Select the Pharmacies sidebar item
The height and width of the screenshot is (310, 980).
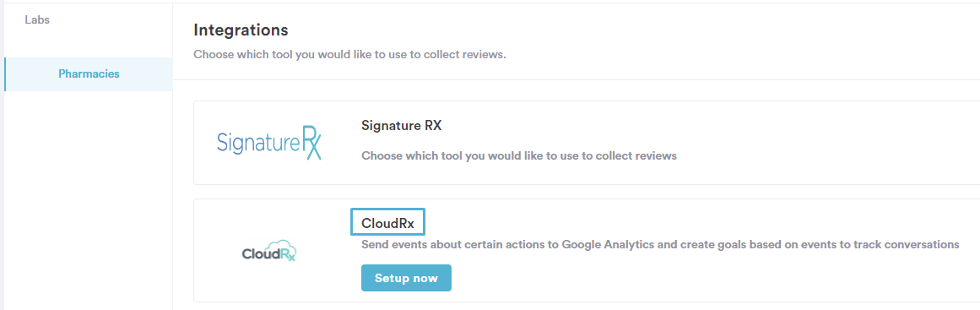coord(88,73)
